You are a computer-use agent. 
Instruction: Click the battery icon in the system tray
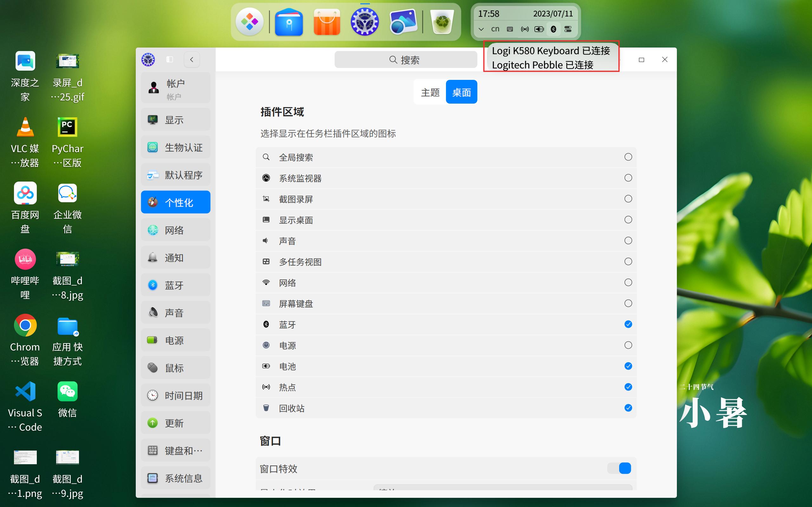[x=539, y=29]
